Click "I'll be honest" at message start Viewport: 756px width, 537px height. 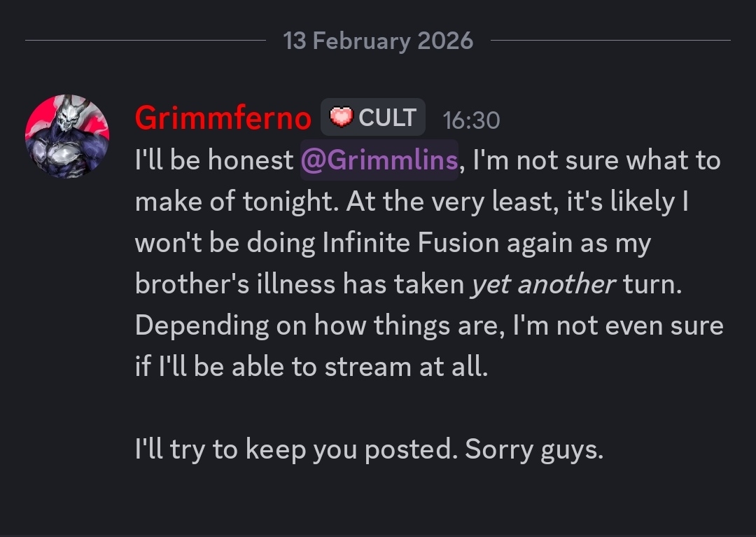click(x=213, y=160)
